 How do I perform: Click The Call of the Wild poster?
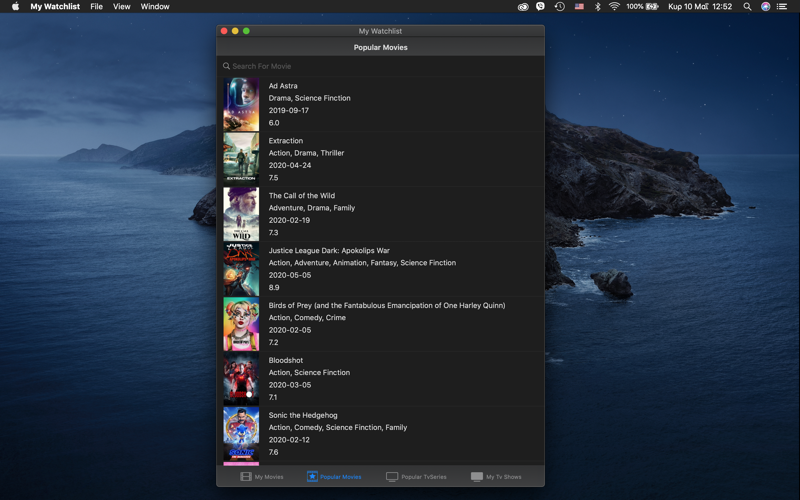tap(241, 214)
